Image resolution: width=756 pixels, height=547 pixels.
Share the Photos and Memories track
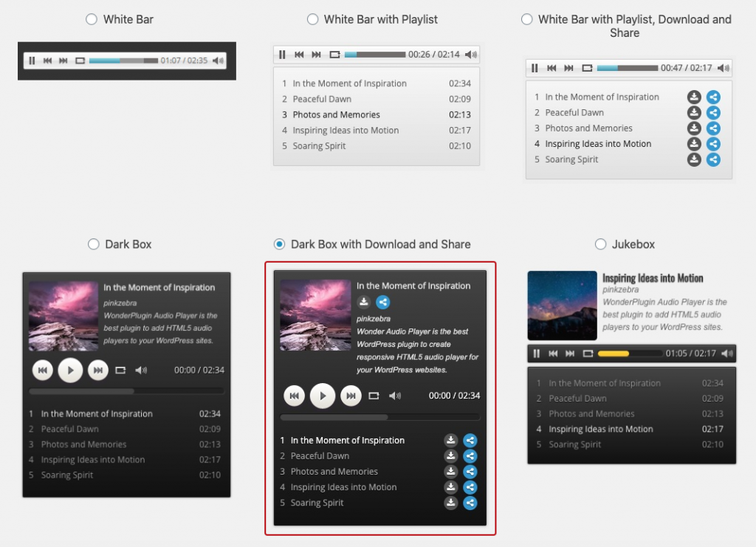pos(470,471)
